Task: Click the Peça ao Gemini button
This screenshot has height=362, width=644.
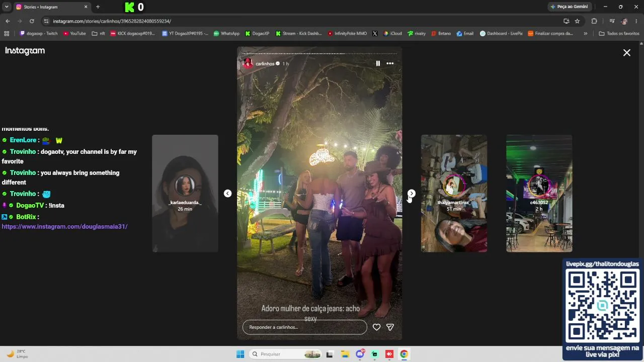Action: [x=569, y=7]
